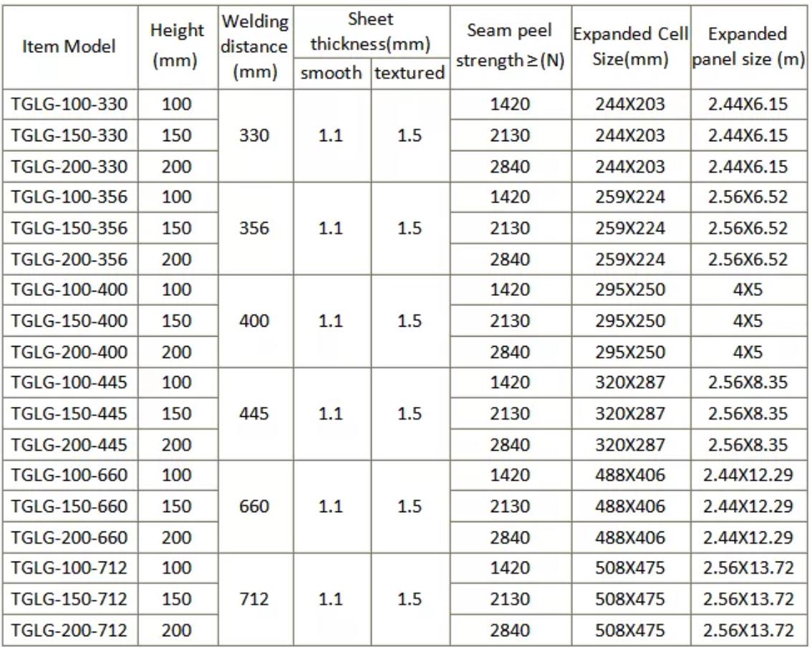Click the 2.56X8.35 cell in TGLG-100-445 row
Viewport: 812px width, 649px height.
[749, 383]
